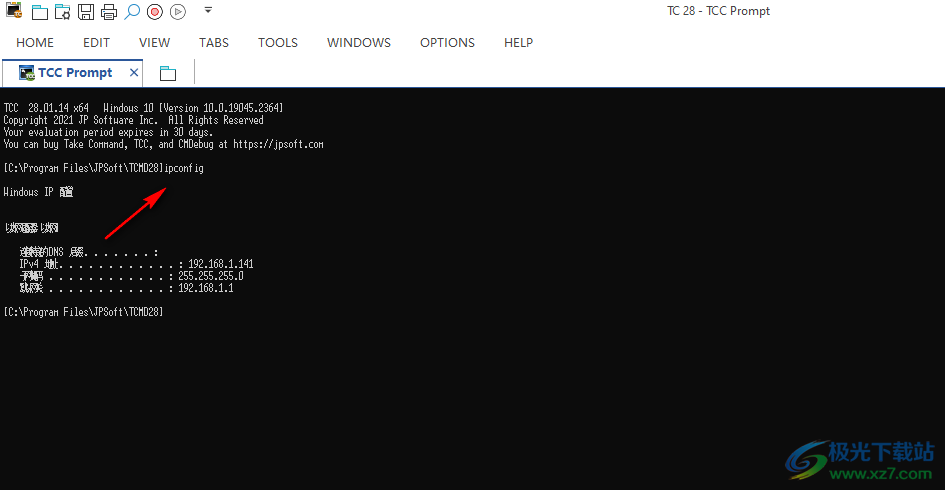Open a new tab via the toolbar folder icon

pos(40,11)
